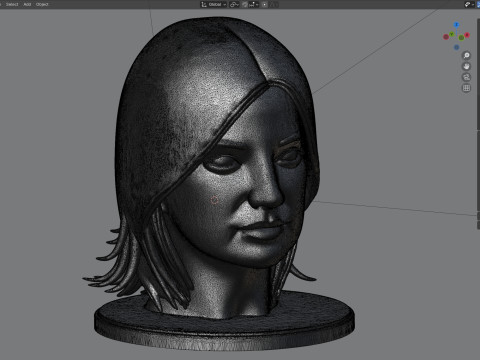This screenshot has width=480, height=360.
Task: Open the transform pivot point dropdown
Action: coord(234,5)
